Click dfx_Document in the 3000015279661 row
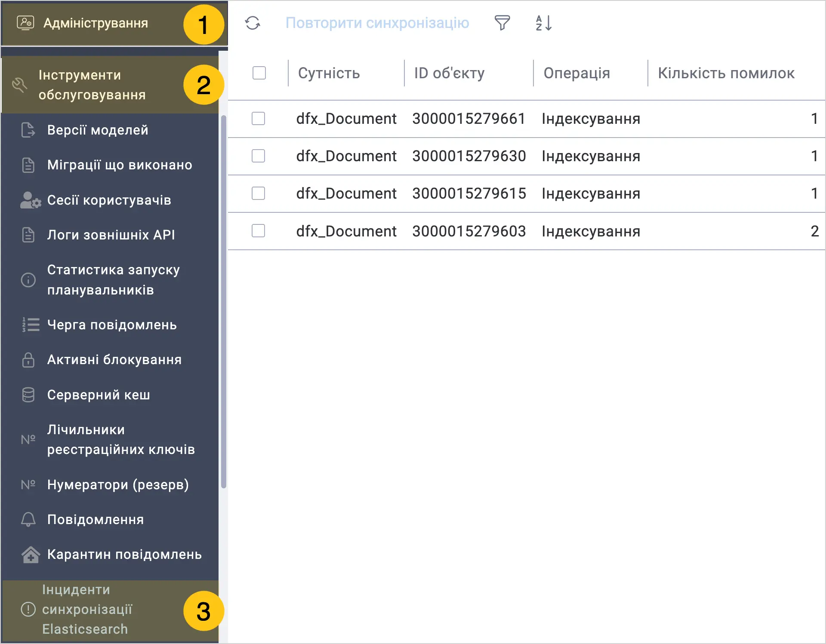826x644 pixels. (346, 119)
